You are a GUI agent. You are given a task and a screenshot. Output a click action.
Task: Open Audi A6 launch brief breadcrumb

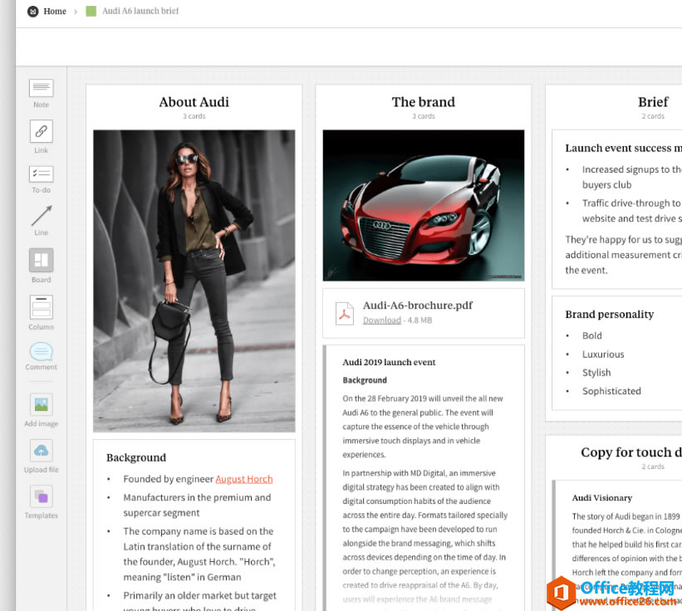(x=140, y=11)
